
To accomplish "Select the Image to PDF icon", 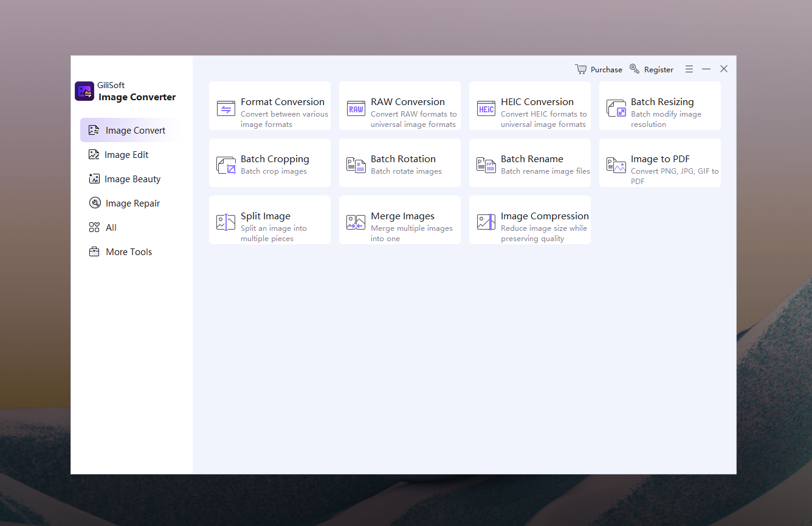I will coord(616,165).
